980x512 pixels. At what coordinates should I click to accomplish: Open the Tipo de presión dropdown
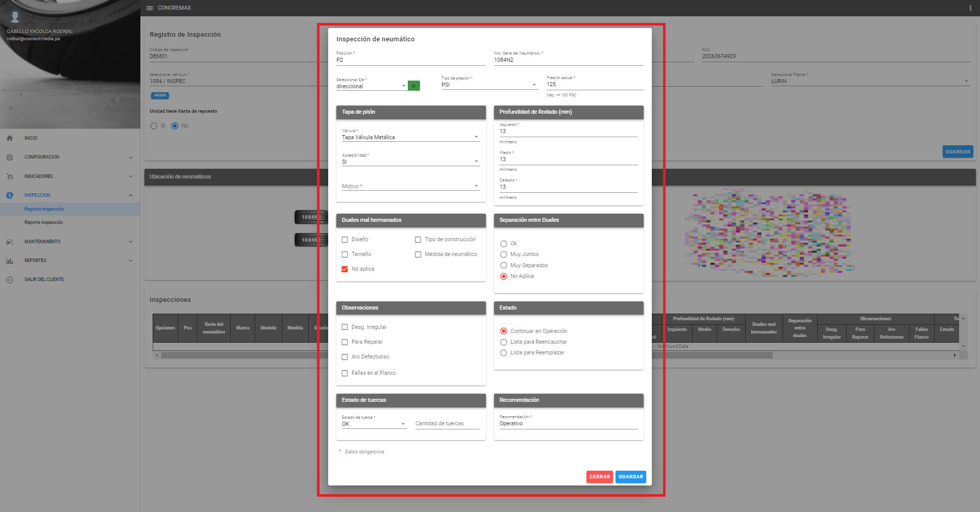[489, 85]
